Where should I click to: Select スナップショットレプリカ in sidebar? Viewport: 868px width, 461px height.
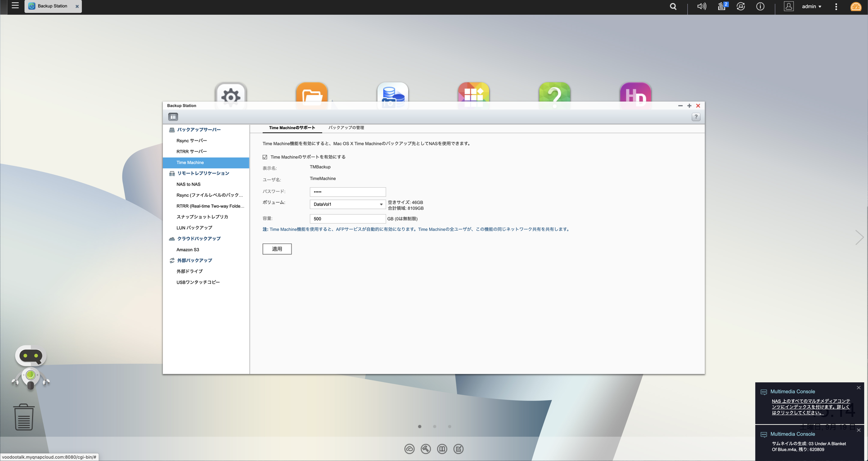click(x=202, y=217)
